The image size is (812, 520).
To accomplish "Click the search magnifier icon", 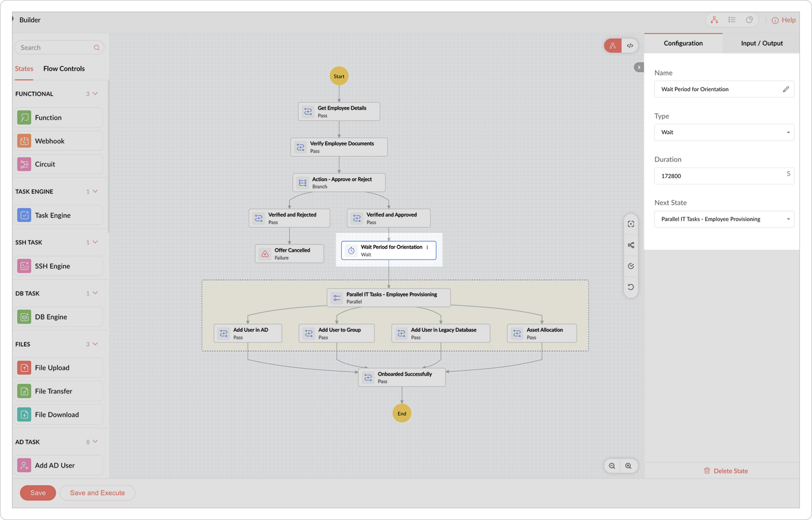I will (x=97, y=48).
